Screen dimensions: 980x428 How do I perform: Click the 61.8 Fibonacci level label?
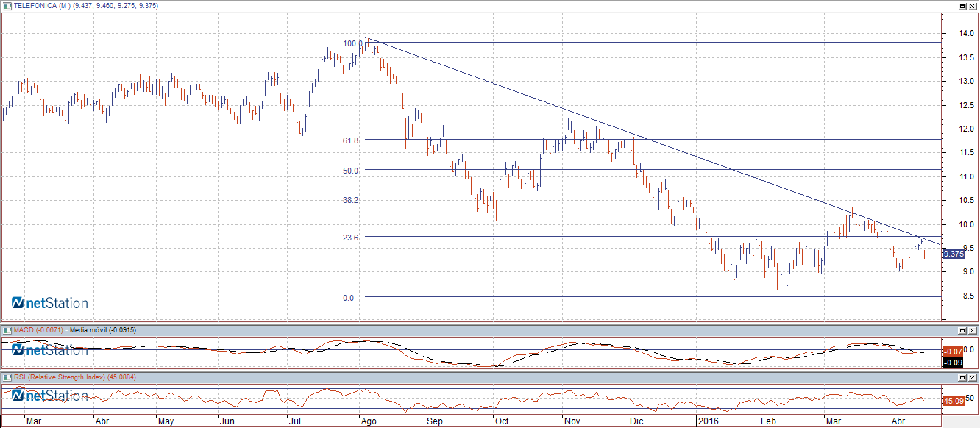point(350,140)
